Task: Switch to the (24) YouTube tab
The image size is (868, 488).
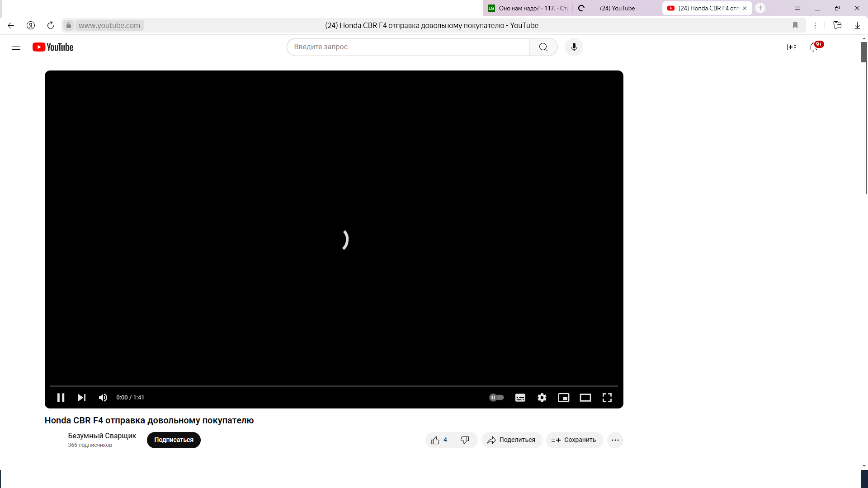Action: click(x=617, y=8)
